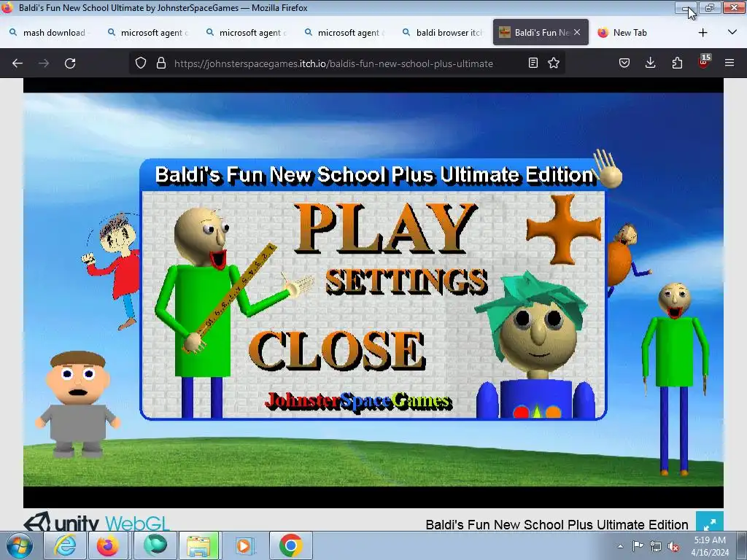Screen dimensions: 747x560
Task: Open Windows Media Player from taskbar
Action: pos(244,545)
